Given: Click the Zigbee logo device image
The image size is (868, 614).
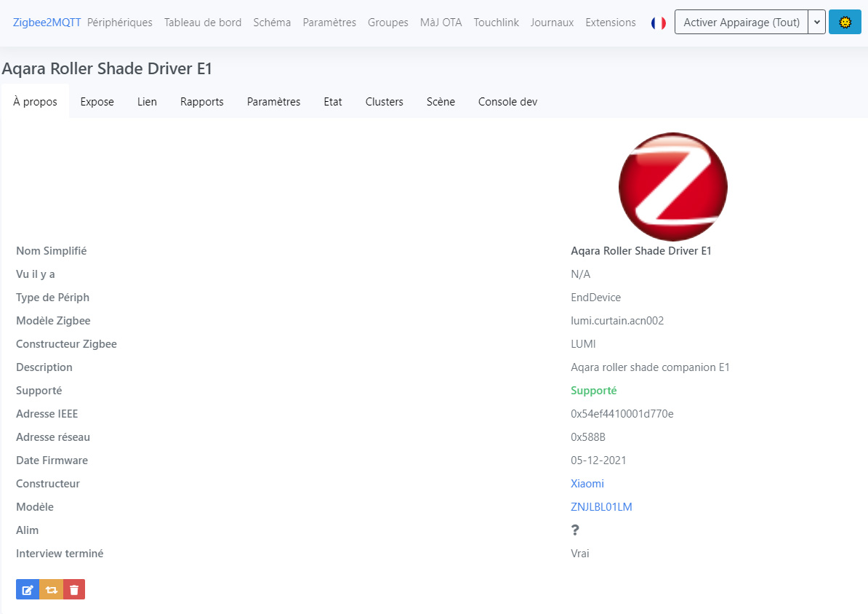Looking at the screenshot, I should tap(672, 187).
